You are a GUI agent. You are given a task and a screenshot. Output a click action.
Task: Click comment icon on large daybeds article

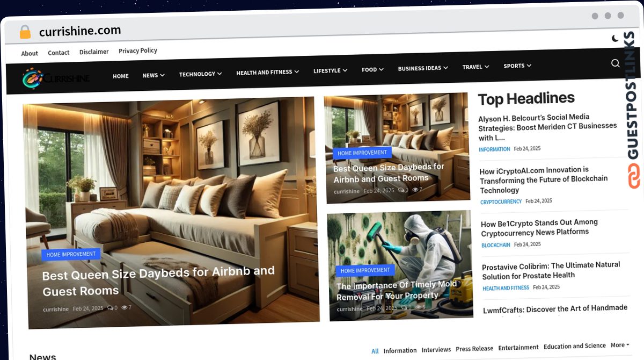pos(110,308)
